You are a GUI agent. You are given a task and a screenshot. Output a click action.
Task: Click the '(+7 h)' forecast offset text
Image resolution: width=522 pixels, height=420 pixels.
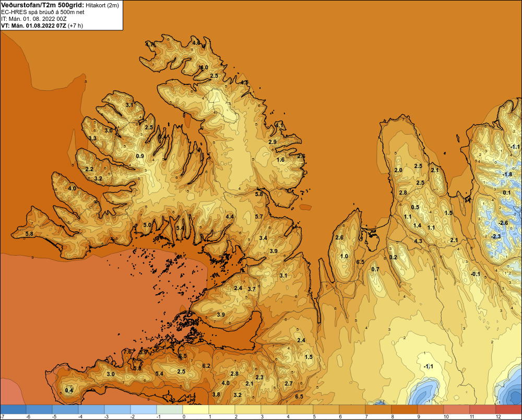75,26
